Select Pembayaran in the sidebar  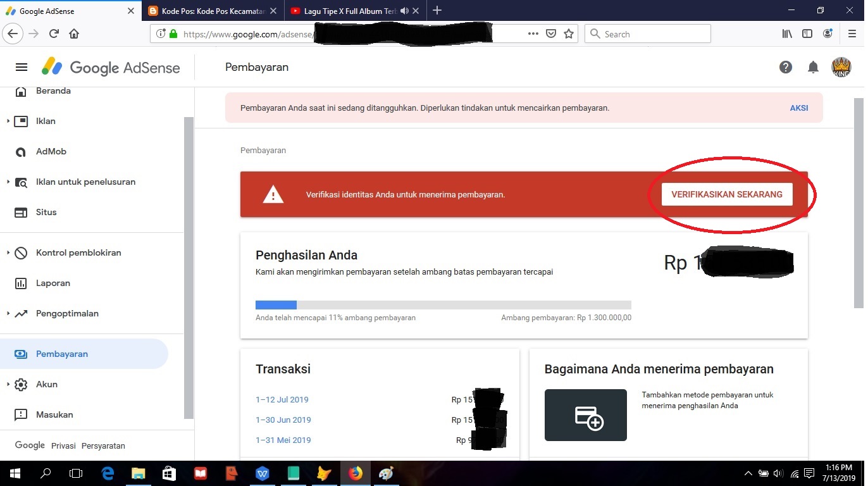(x=84, y=354)
